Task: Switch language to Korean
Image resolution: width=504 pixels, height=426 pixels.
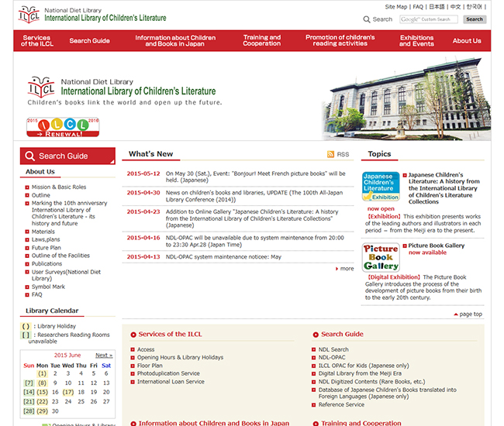Action: coord(474,7)
